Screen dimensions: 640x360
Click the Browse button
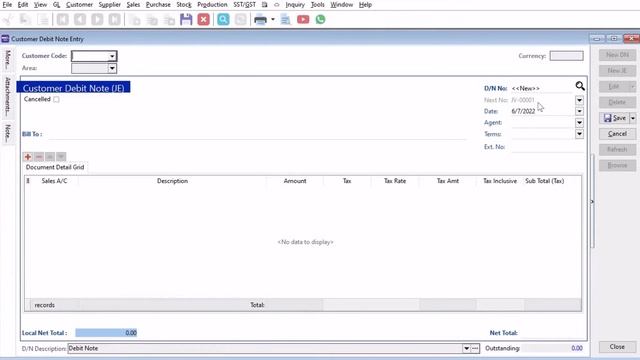pyautogui.click(x=617, y=165)
